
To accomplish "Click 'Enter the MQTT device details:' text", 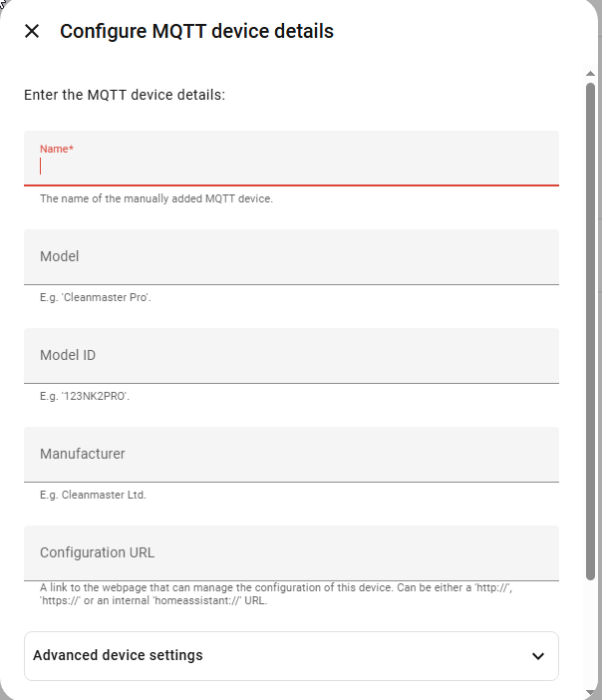I will (125, 96).
